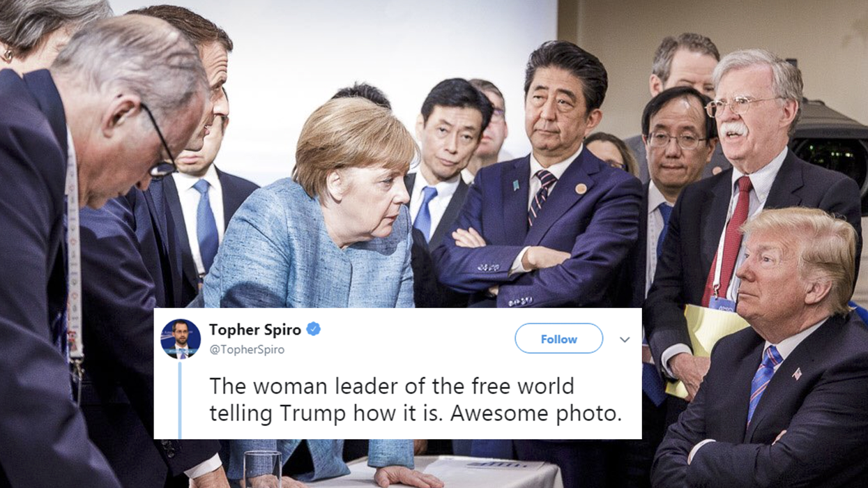The width and height of the screenshot is (868, 488).
Task: Click the Topher Spiro display name
Action: pyautogui.click(x=255, y=329)
